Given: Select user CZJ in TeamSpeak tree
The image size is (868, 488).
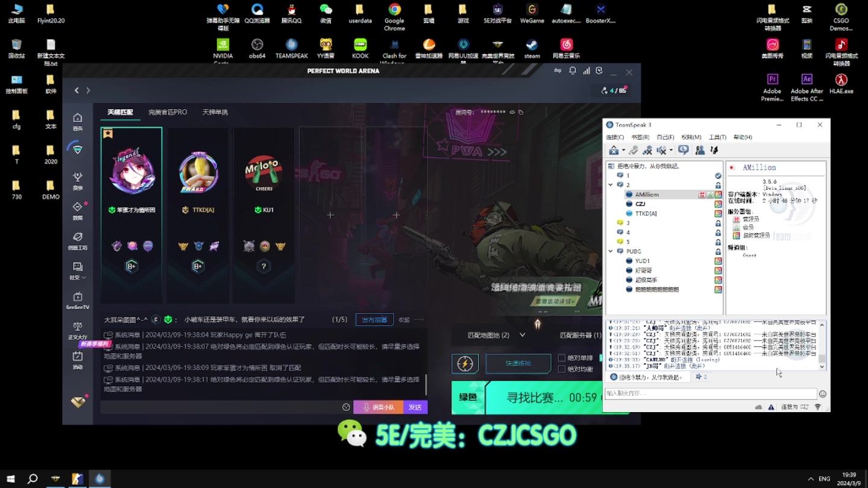Looking at the screenshot, I should 640,204.
